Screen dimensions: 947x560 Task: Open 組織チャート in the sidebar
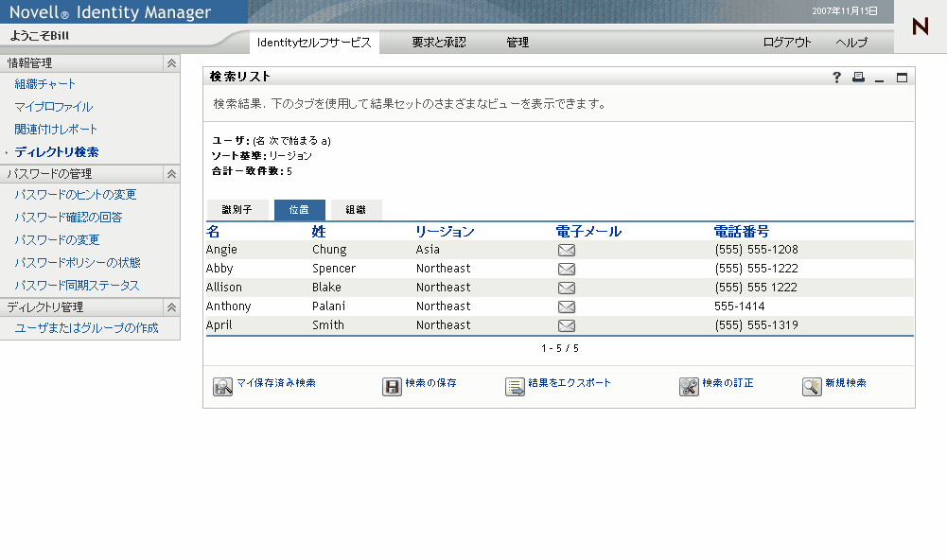click(x=45, y=84)
